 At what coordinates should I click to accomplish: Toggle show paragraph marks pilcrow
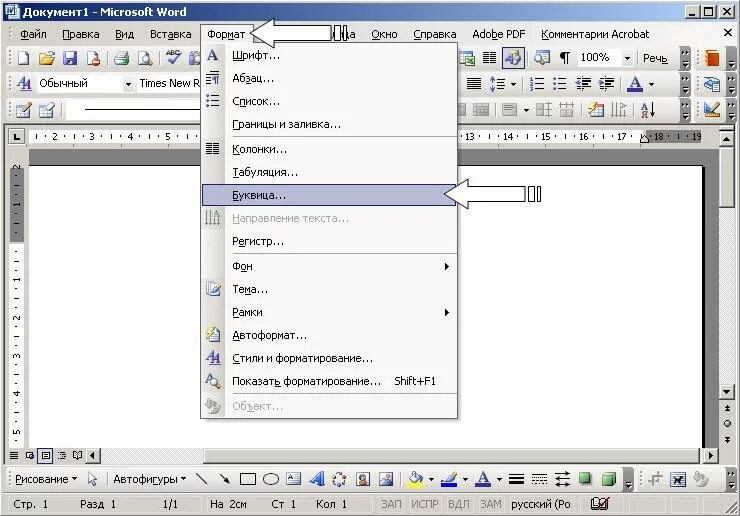coord(564,58)
